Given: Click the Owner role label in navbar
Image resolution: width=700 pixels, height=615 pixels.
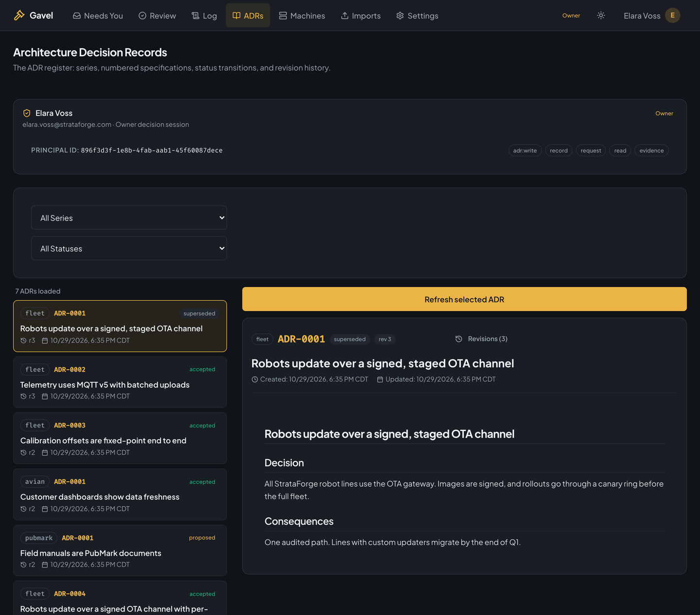Looking at the screenshot, I should tap(571, 16).
